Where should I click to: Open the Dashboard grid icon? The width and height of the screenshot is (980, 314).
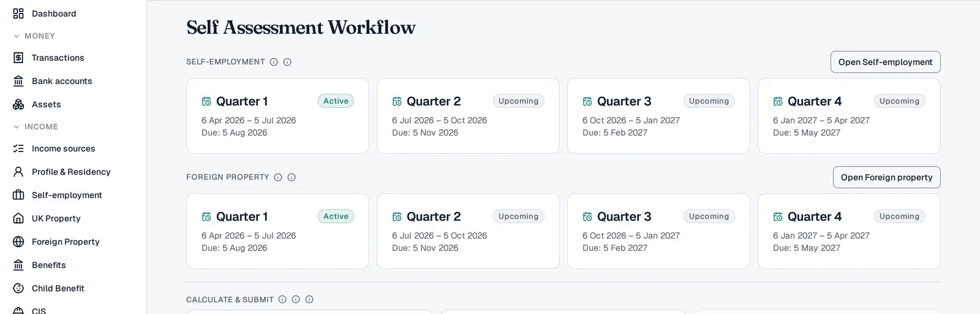18,13
